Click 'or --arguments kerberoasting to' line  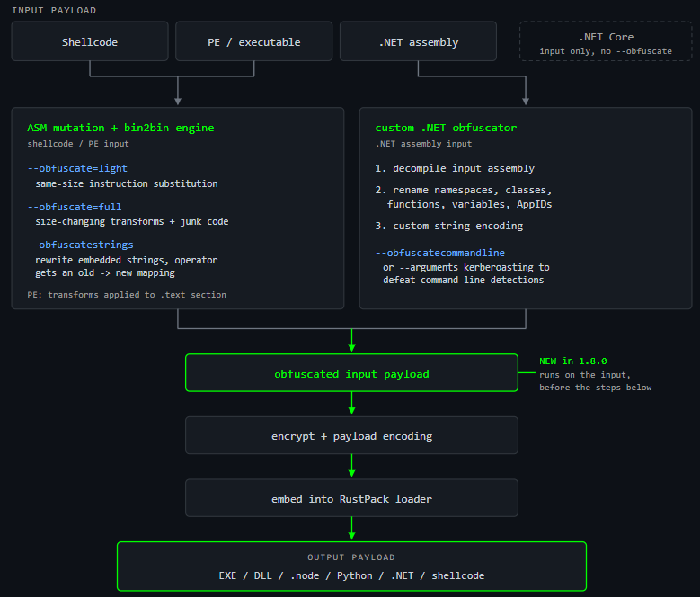(x=466, y=267)
